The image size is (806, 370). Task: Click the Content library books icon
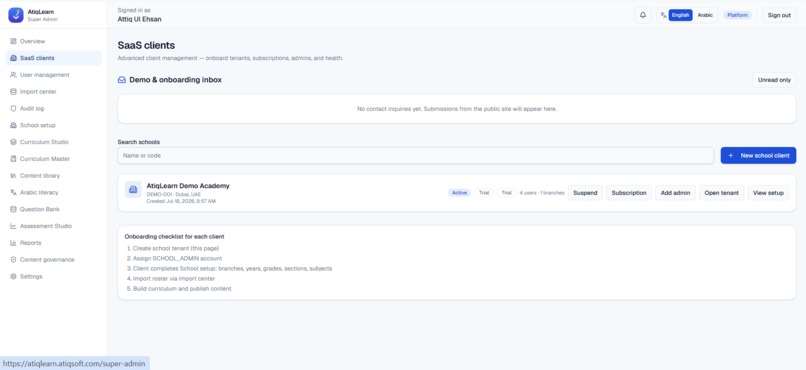tap(13, 176)
